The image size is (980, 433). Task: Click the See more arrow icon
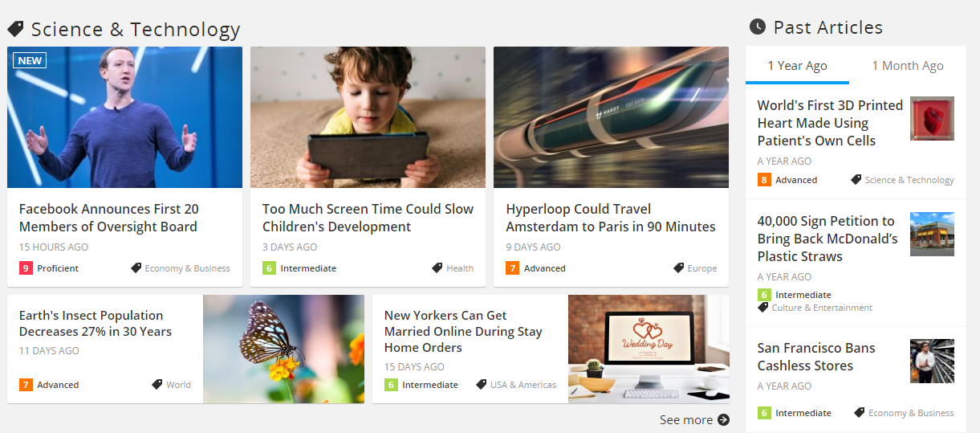tap(723, 419)
